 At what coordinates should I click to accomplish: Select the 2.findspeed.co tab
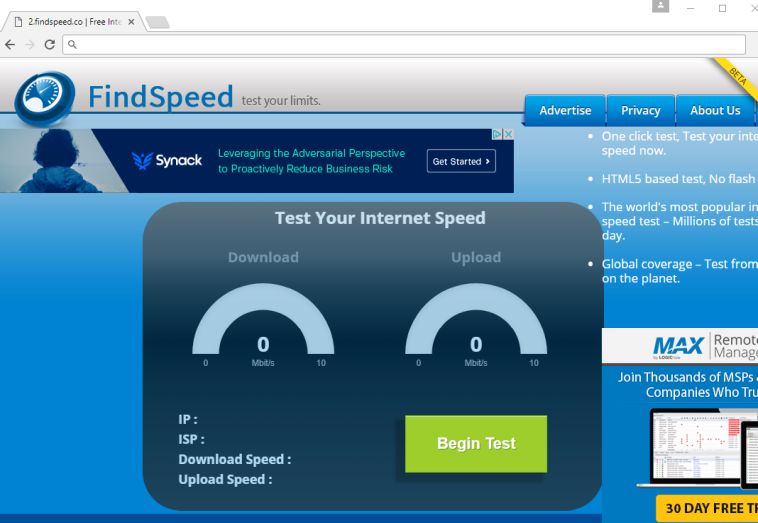(x=74, y=22)
